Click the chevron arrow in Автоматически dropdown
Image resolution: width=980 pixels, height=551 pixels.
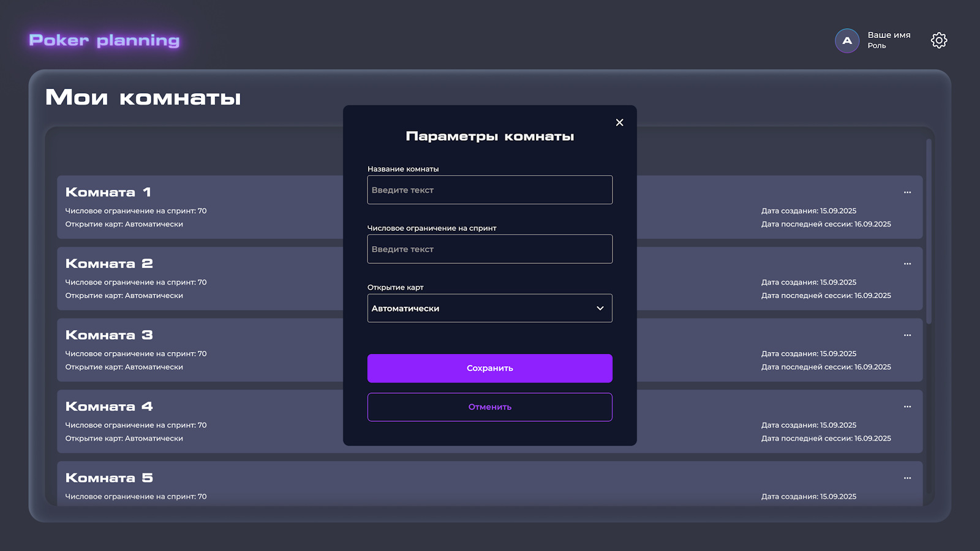600,309
